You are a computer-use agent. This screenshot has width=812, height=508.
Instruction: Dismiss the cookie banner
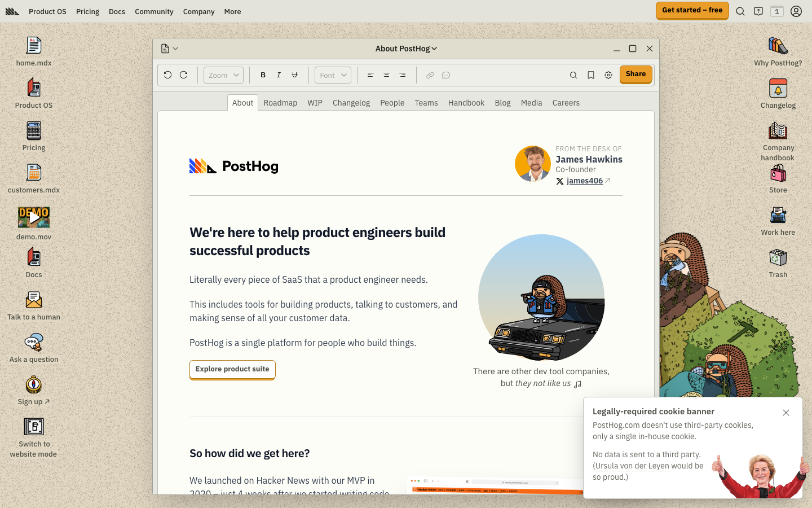point(786,413)
